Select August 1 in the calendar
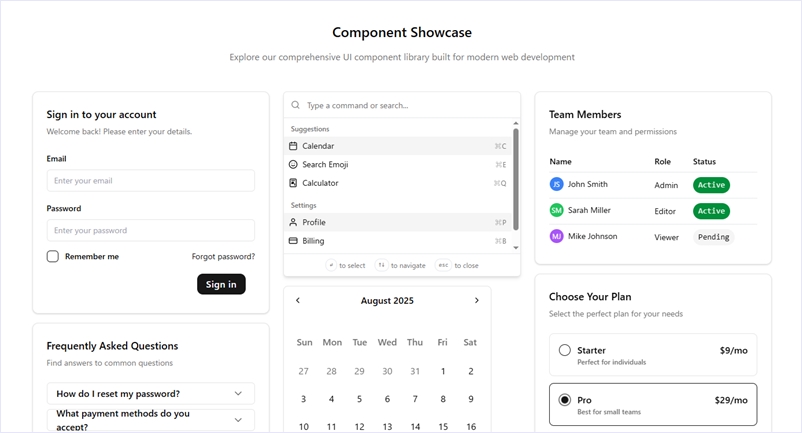This screenshot has height=433, width=802. [443, 371]
